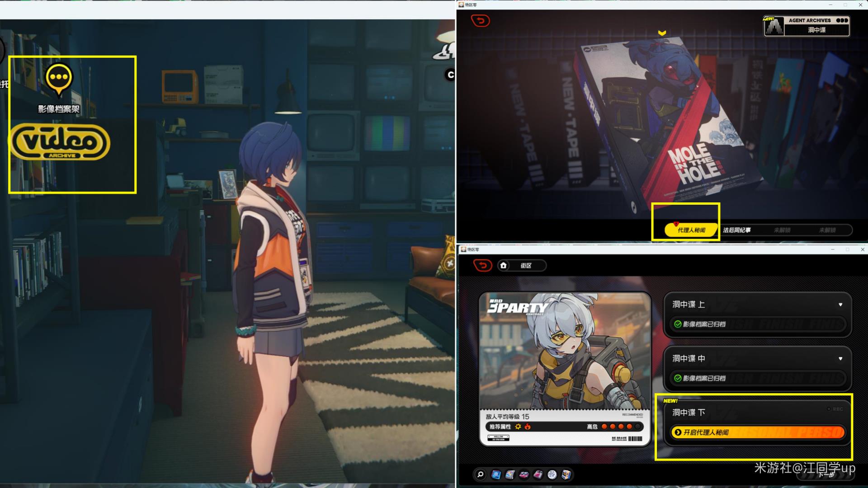The image size is (868, 488).
Task: Select the silver coin icon in bottom toolbar
Action: [552, 474]
